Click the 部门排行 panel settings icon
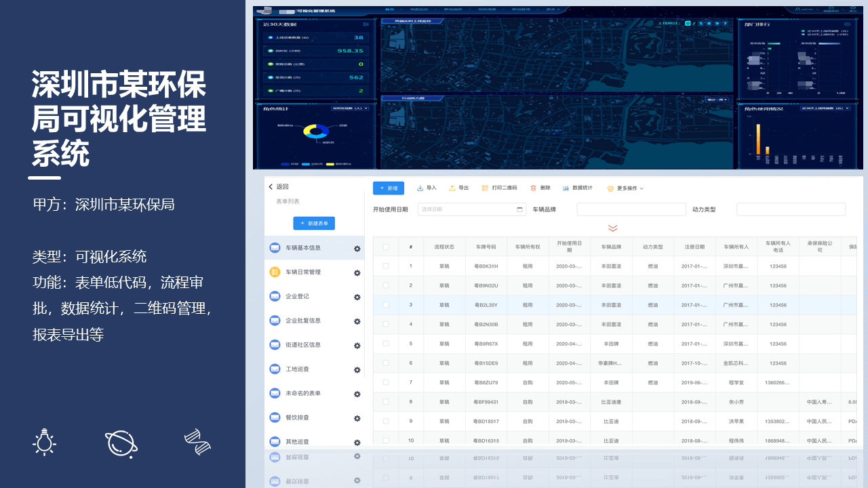 (846, 24)
